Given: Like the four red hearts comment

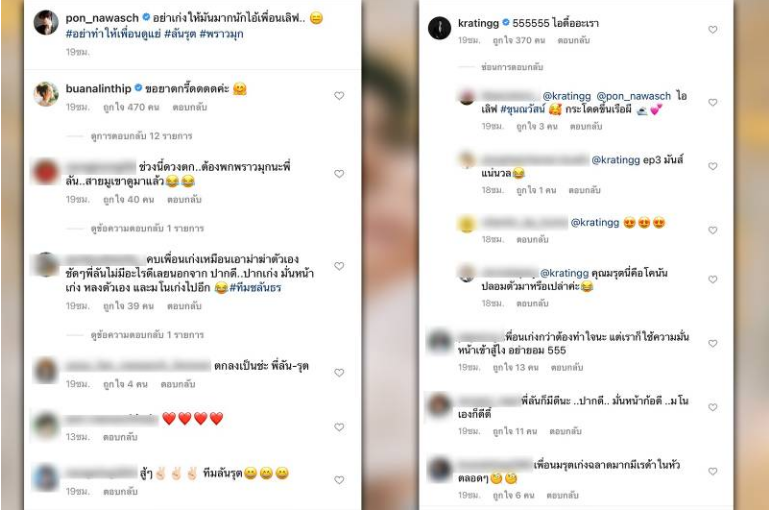Looking at the screenshot, I should coord(339,427).
